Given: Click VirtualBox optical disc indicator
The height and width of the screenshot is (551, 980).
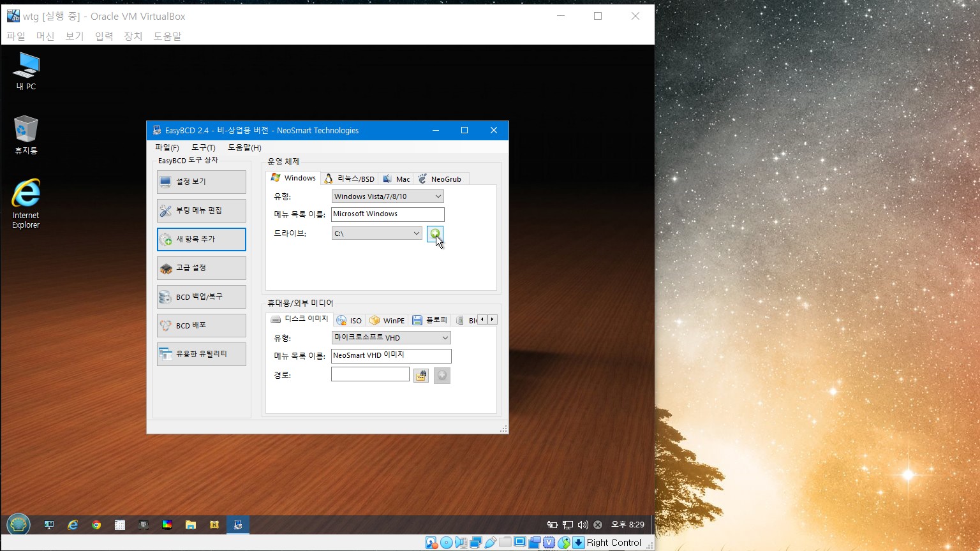Looking at the screenshot, I should click(447, 543).
